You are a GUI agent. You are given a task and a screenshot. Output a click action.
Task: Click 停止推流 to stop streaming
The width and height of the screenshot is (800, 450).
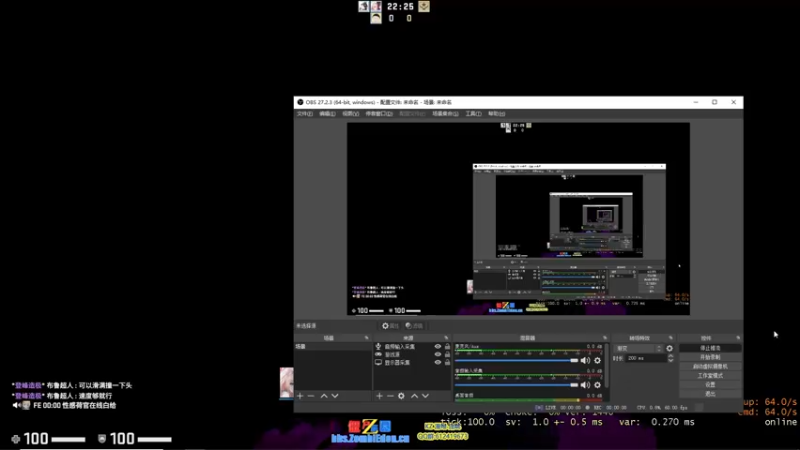click(x=710, y=348)
